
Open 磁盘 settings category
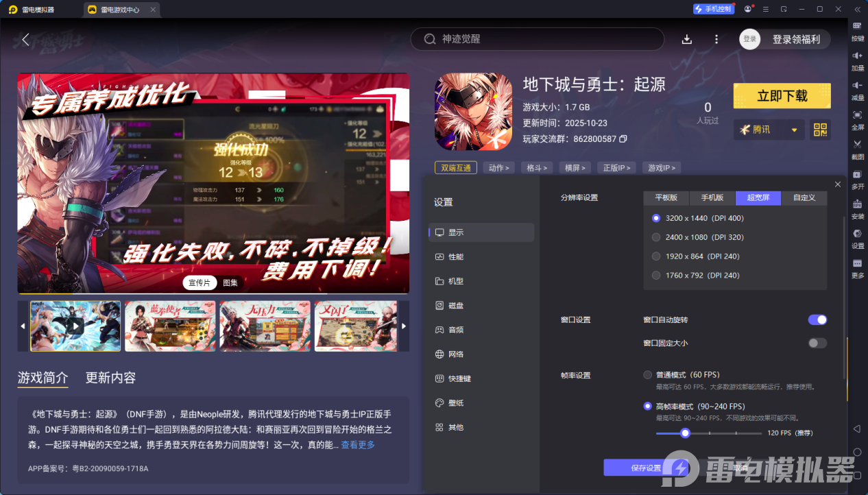pyautogui.click(x=481, y=305)
